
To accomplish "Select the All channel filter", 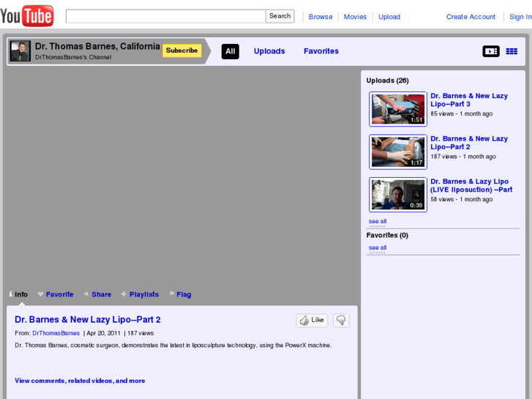I will (x=231, y=51).
